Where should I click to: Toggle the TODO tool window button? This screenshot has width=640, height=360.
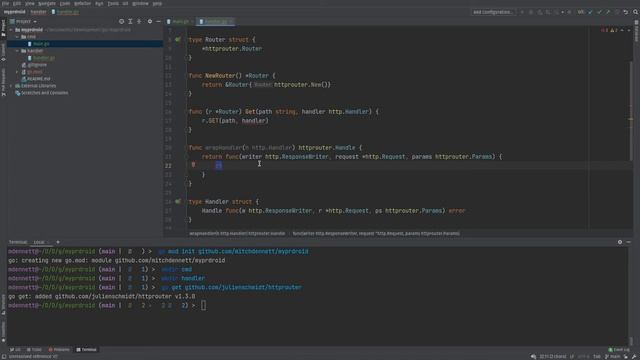pyautogui.click(x=34, y=350)
